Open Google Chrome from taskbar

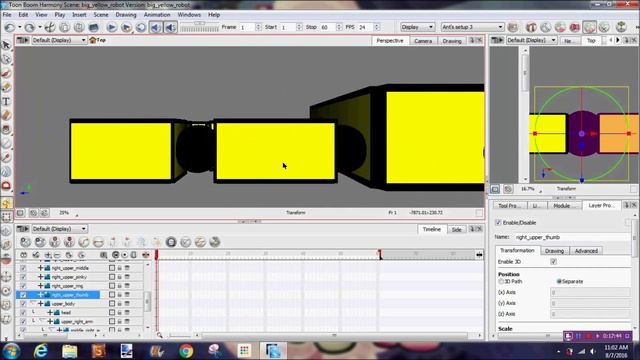point(186,351)
